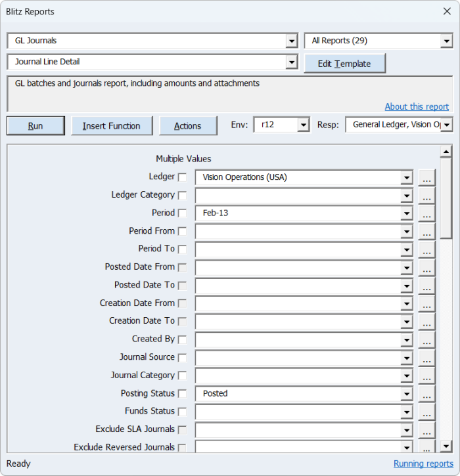Open the ellipsis picker for Period To
This screenshot has height=476, width=460.
(426, 250)
